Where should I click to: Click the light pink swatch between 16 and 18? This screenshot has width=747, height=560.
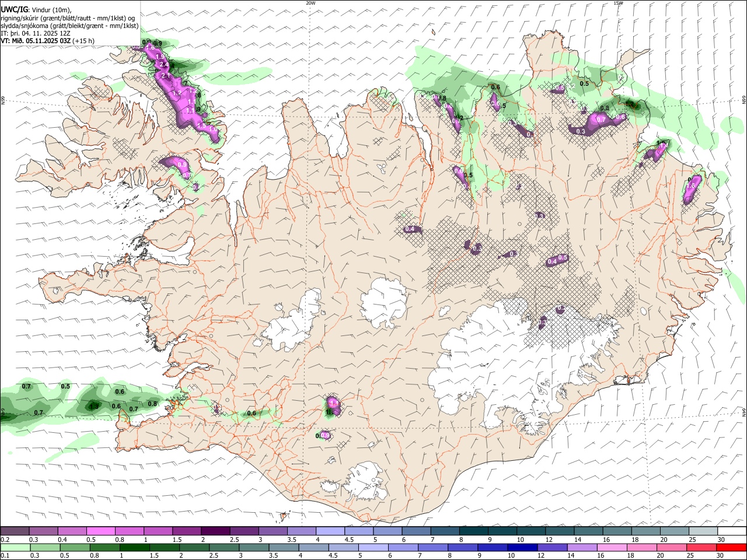[611, 547]
